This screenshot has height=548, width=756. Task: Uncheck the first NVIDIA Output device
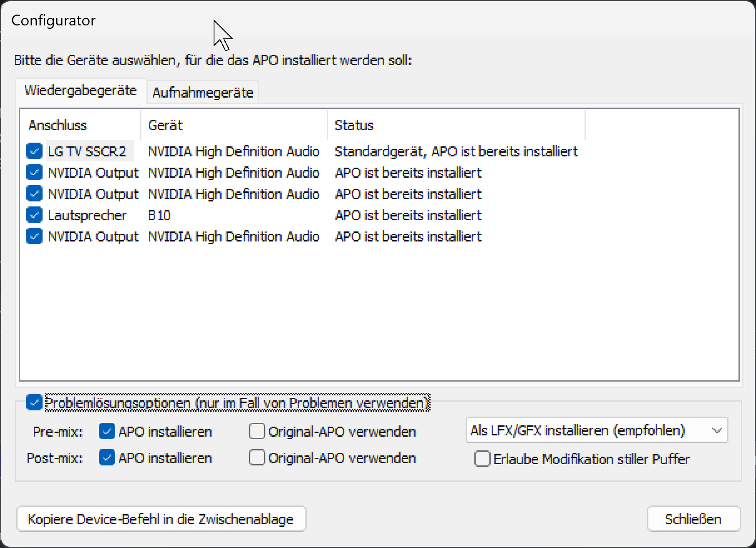click(34, 172)
